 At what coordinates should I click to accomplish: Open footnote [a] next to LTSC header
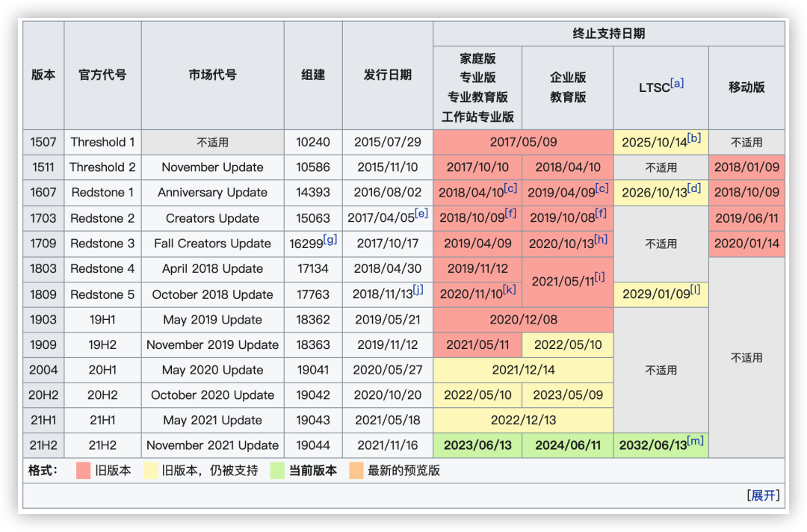677,83
